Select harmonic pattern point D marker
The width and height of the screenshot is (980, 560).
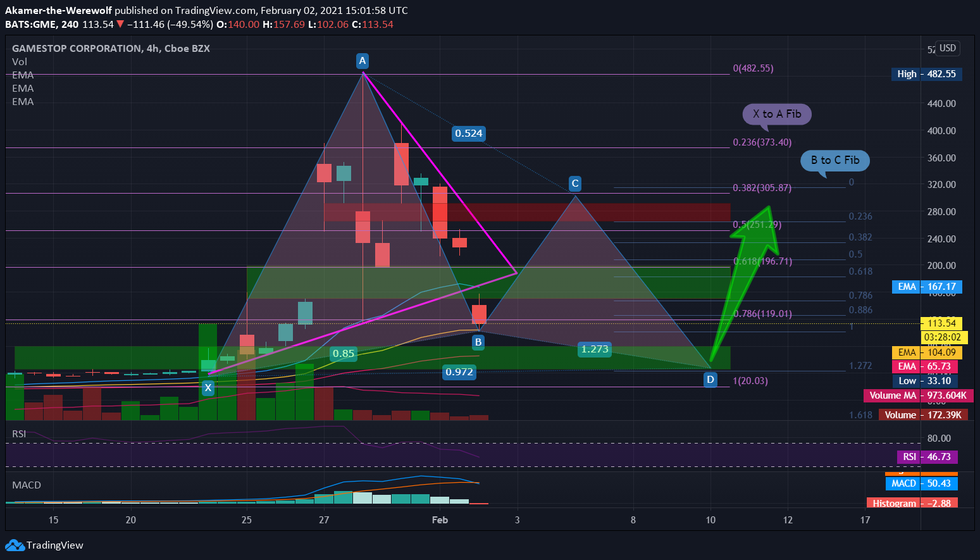[x=710, y=380]
